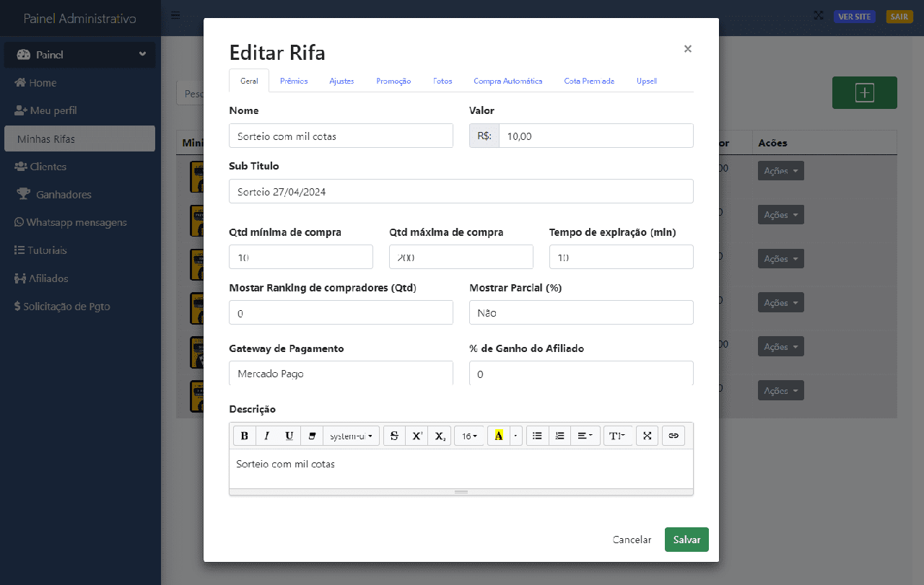924x585 pixels.
Task: Apply strikethrough formatting to the description text
Action: point(394,435)
